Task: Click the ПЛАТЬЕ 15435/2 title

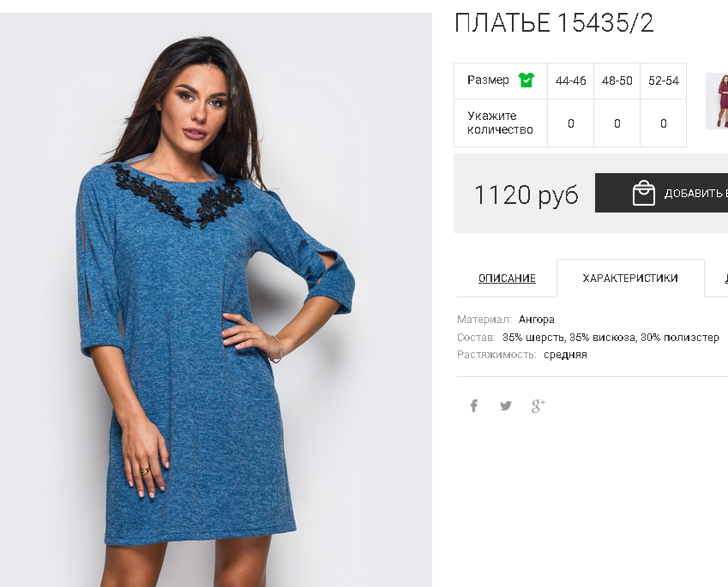Action: [x=554, y=23]
